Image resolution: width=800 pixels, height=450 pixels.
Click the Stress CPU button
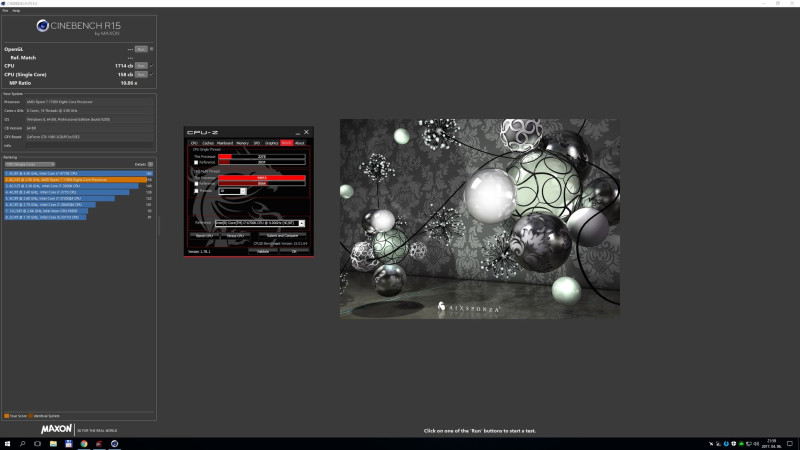pyautogui.click(x=235, y=236)
